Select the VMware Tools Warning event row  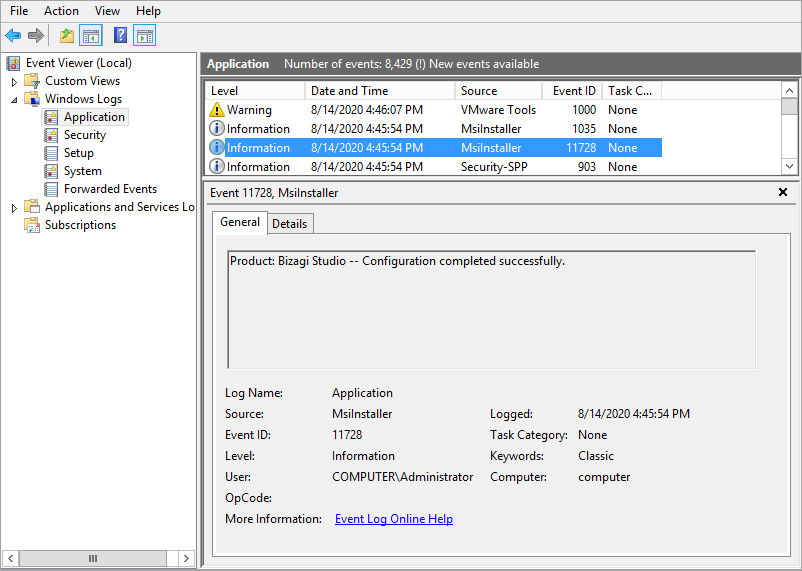coord(434,109)
